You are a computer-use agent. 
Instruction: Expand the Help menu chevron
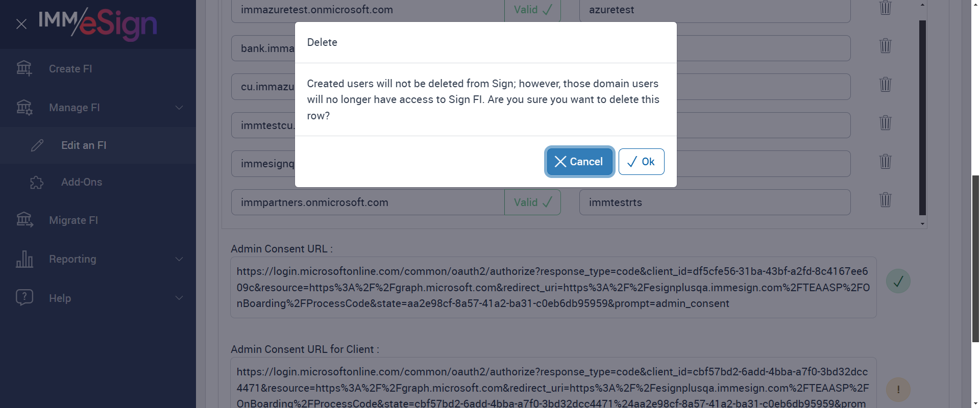pyautogui.click(x=179, y=298)
